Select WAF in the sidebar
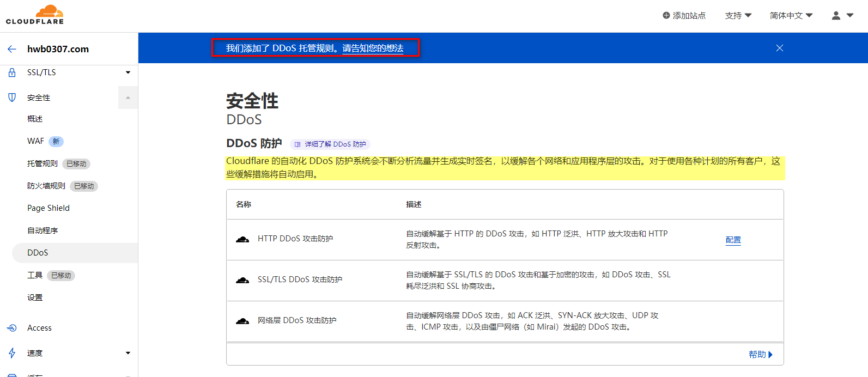 (36, 141)
